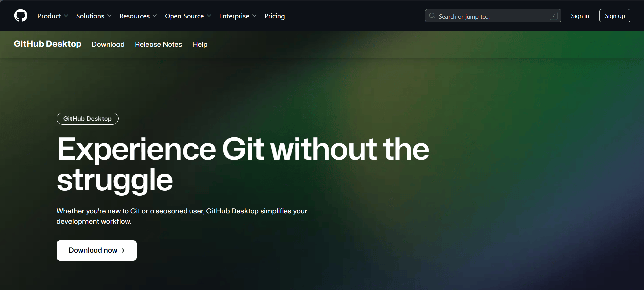Expand the Enterprise dropdown menu
This screenshot has width=644, height=290.
(238, 16)
